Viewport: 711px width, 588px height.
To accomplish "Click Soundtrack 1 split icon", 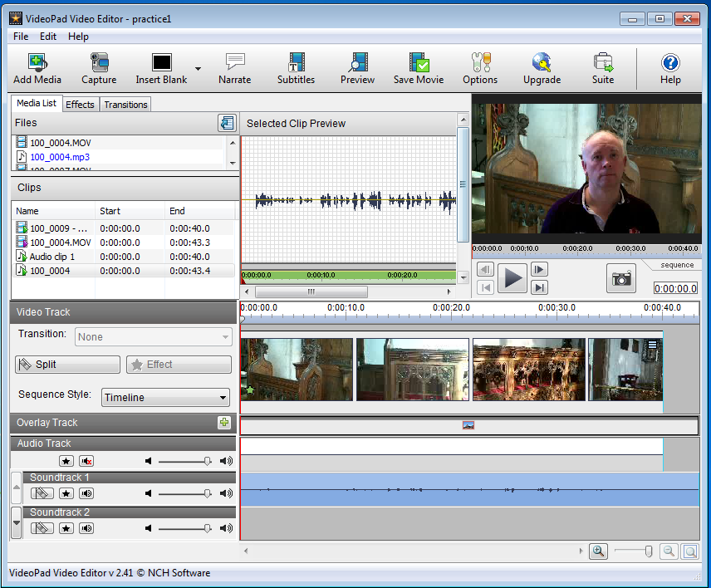I will point(42,493).
